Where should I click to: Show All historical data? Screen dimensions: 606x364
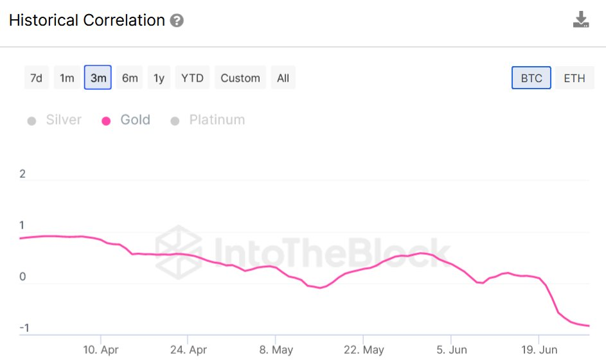[x=283, y=78]
